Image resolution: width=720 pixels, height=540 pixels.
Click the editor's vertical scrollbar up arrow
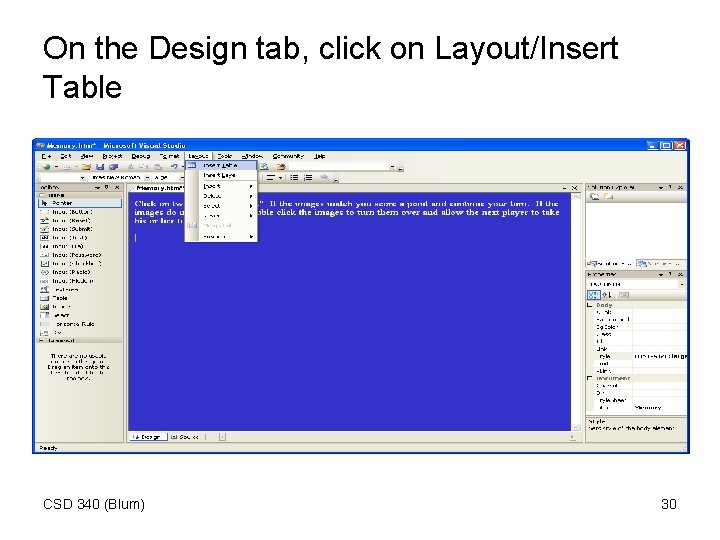click(574, 196)
